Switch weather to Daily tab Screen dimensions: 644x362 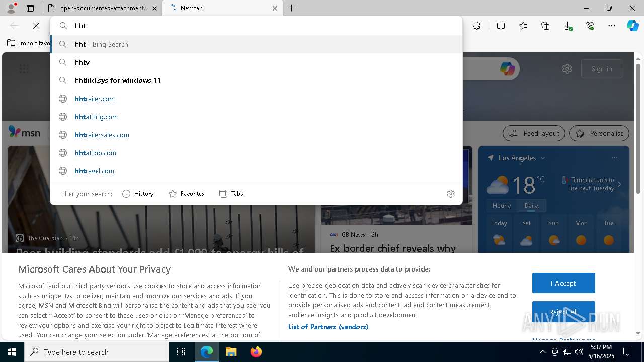coord(531,206)
